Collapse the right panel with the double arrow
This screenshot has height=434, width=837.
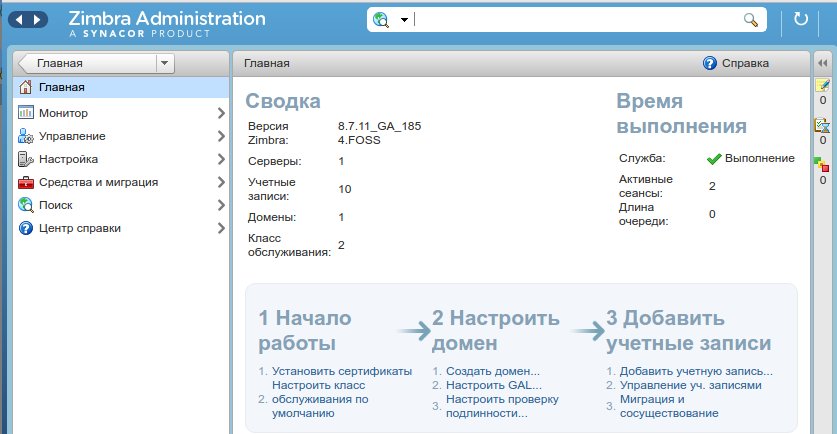point(823,63)
